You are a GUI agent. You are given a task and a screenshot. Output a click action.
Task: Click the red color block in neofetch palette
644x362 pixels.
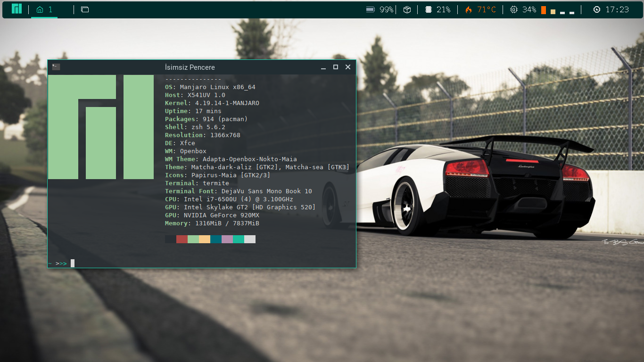pos(182,239)
